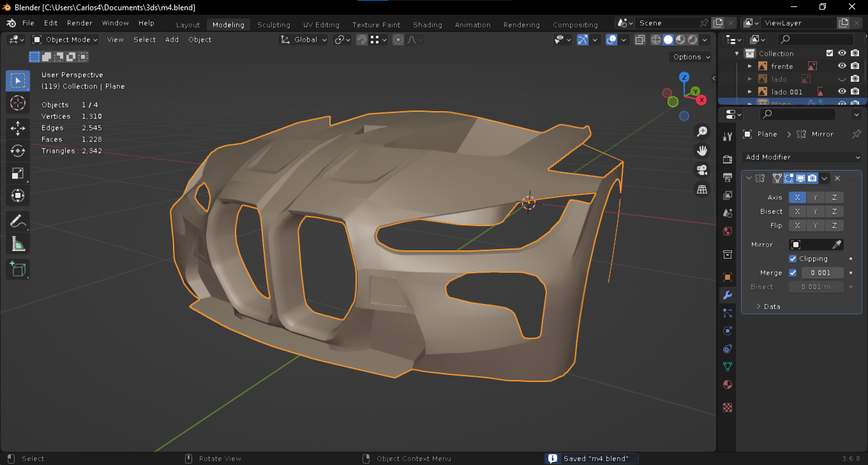
Task: Expand the Data section of Mirror
Action: coord(772,307)
